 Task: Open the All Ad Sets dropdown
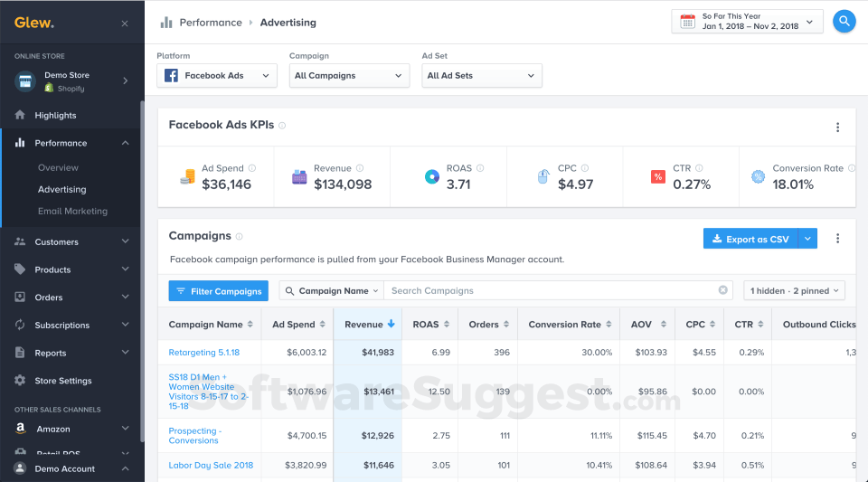481,76
